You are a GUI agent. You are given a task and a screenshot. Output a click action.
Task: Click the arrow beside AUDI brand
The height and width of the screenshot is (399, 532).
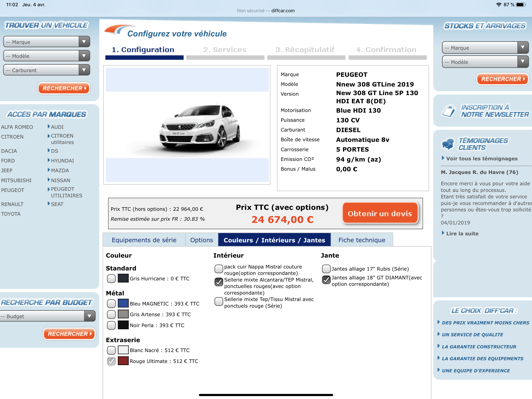49,126
